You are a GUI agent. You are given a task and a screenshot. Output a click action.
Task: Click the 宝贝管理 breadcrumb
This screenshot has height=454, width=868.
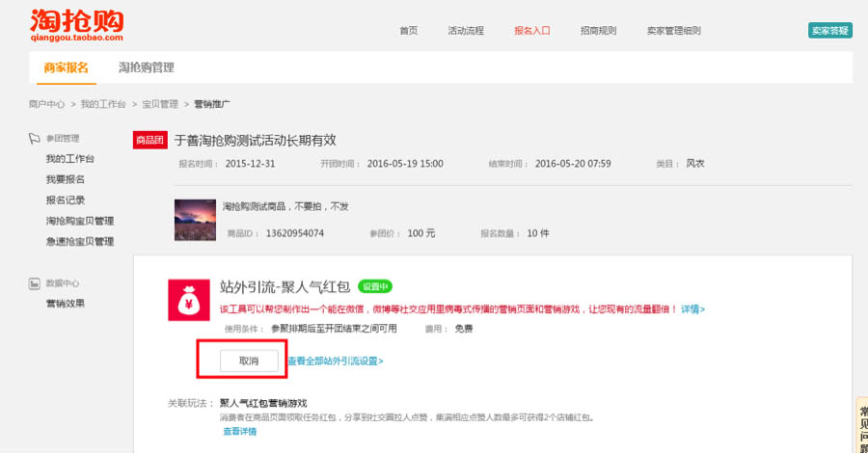(x=160, y=104)
